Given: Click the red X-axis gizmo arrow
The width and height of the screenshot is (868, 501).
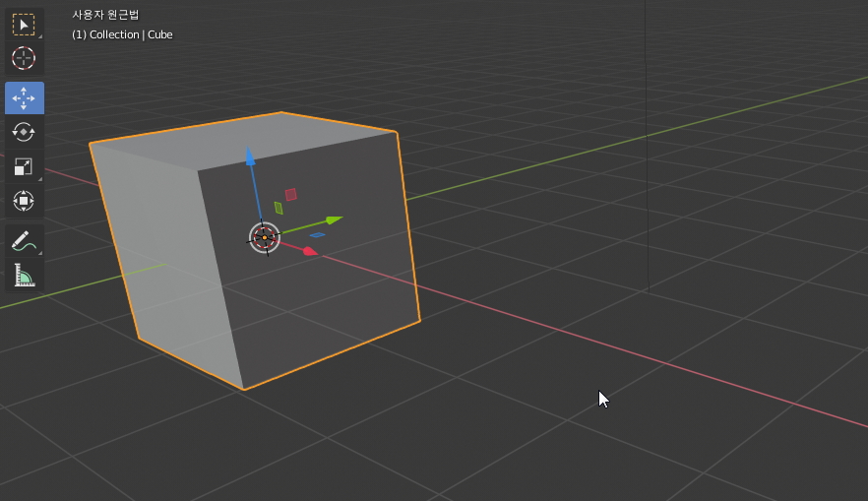Looking at the screenshot, I should tap(309, 251).
